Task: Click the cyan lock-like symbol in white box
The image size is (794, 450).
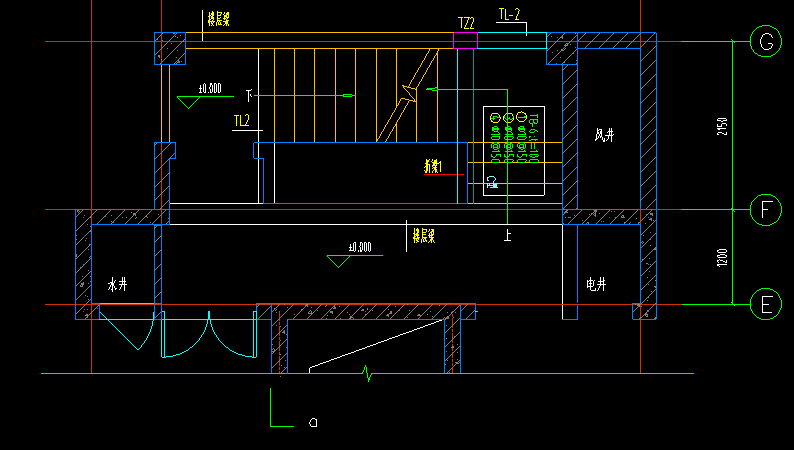Action: pos(491,182)
